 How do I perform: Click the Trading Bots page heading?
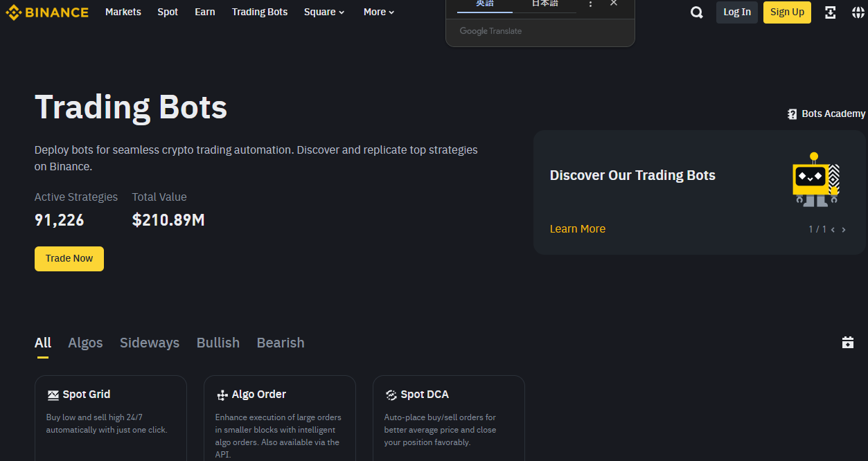(x=131, y=107)
